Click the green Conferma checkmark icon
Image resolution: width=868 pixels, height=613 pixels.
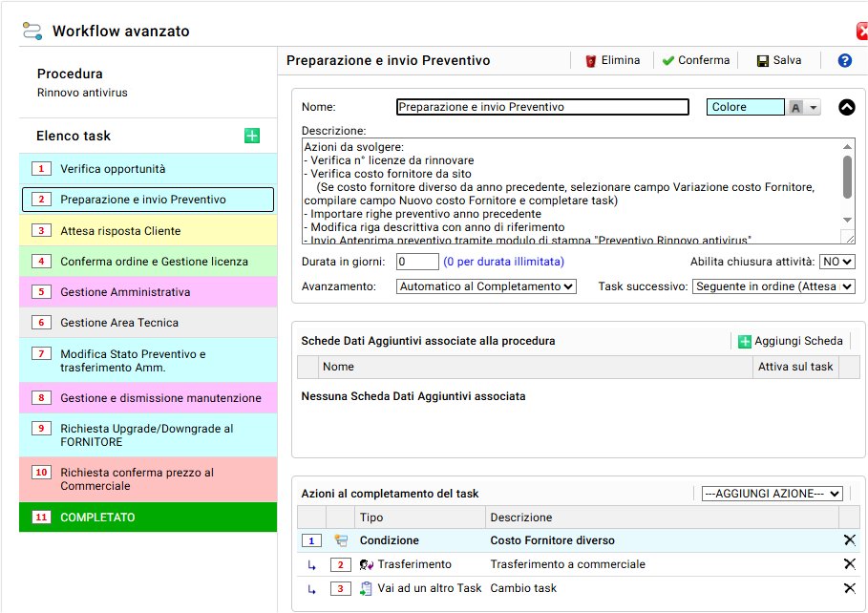(668, 60)
